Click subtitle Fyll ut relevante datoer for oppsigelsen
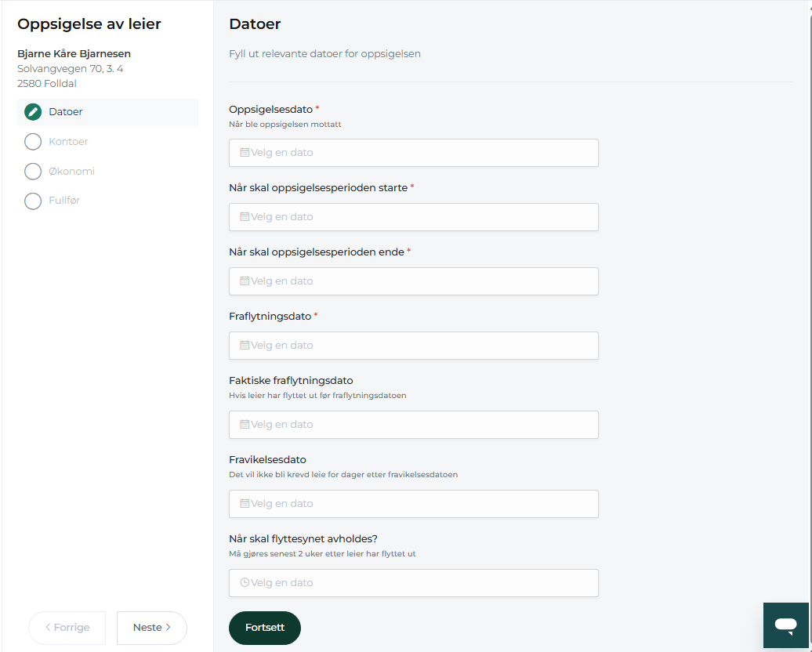The width and height of the screenshot is (812, 652). click(x=324, y=54)
